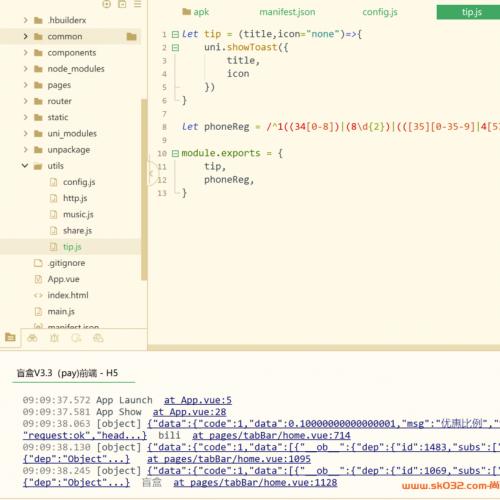Open the 'at App.vue:28' console link
The height and width of the screenshot is (500, 500).
[x=189, y=412]
